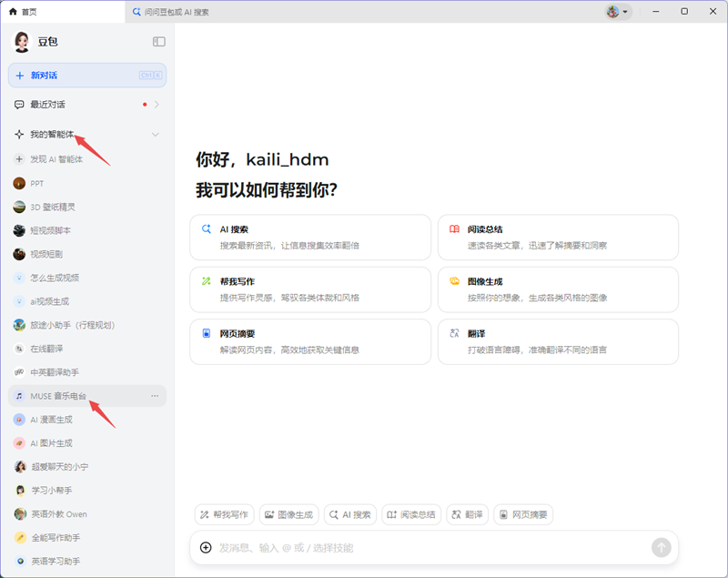Click the message input field
Screen dimensions: 728x578
(x=409, y=548)
